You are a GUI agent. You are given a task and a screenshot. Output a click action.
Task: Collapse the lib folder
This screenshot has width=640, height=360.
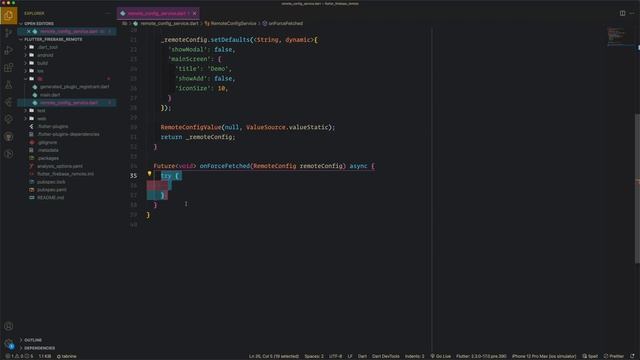click(40, 79)
